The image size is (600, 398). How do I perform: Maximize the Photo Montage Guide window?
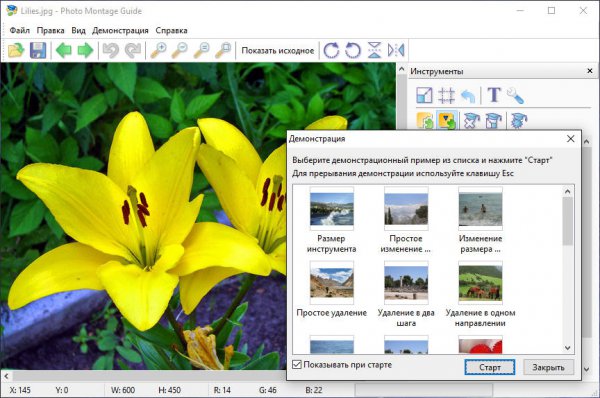tap(551, 11)
